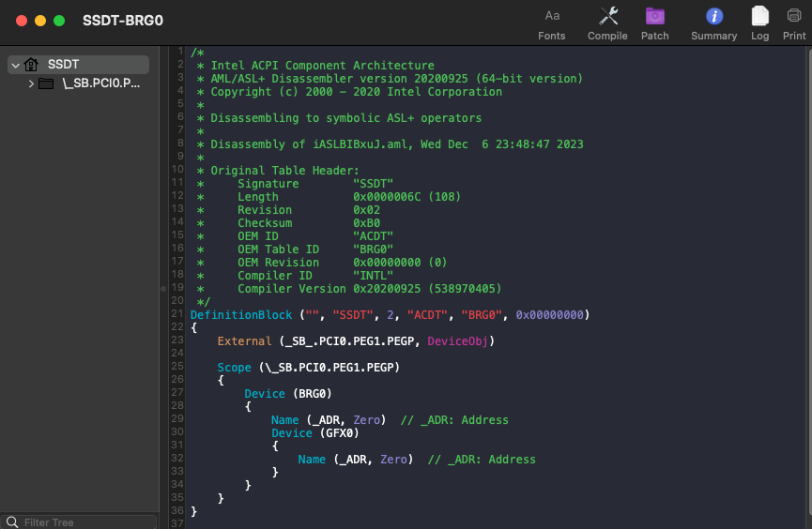This screenshot has width=812, height=529.
Task: Click the DefinitionBlock keyword
Action: coord(241,315)
